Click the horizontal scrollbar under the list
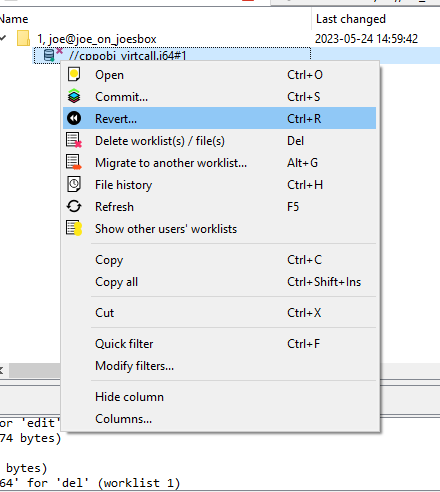The height and width of the screenshot is (492, 440). [35, 370]
